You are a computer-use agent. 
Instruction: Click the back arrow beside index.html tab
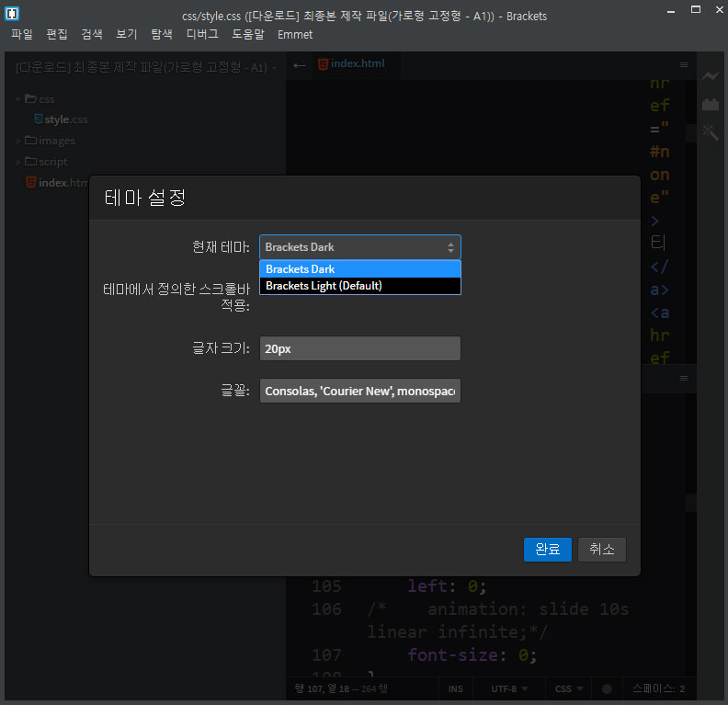pyautogui.click(x=300, y=65)
